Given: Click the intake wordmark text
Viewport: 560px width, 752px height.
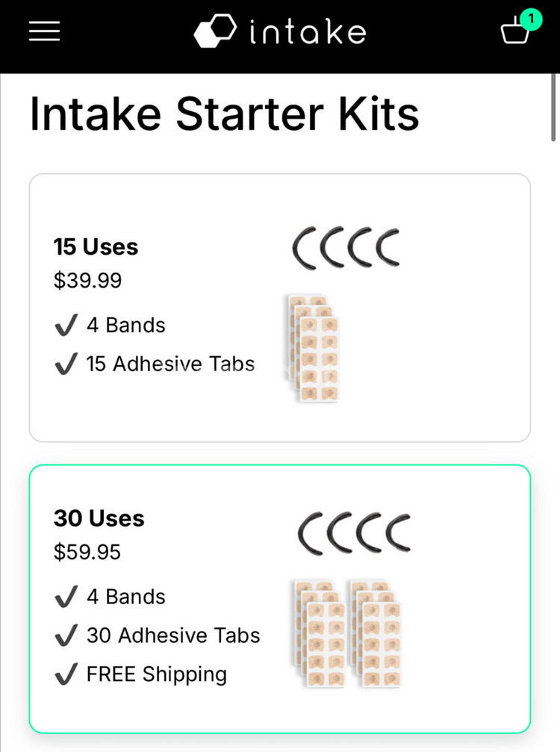Looking at the screenshot, I should point(308,31).
